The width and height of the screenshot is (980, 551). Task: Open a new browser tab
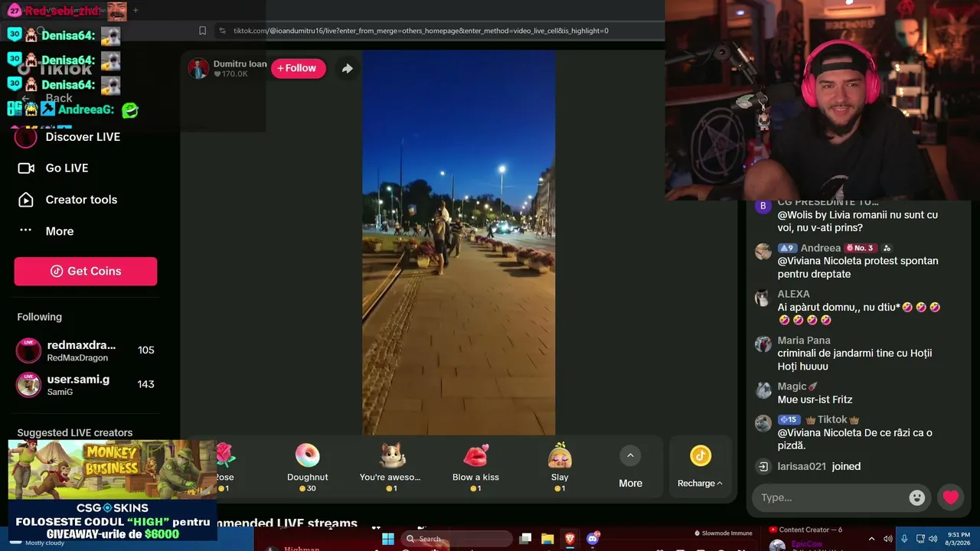pos(136,10)
